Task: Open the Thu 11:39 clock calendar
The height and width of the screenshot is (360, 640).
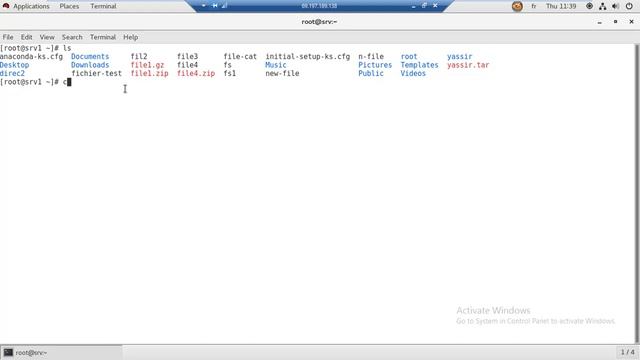Action: tap(561, 6)
